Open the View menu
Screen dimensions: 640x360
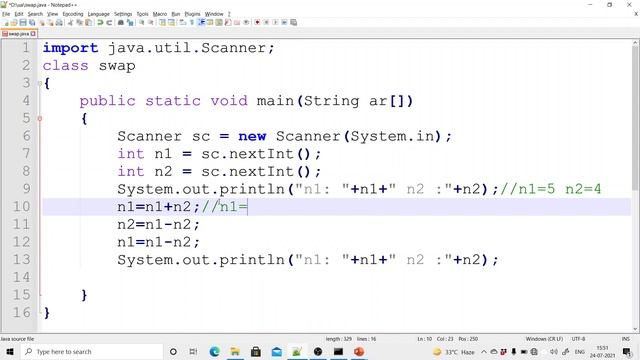[x=52, y=14]
